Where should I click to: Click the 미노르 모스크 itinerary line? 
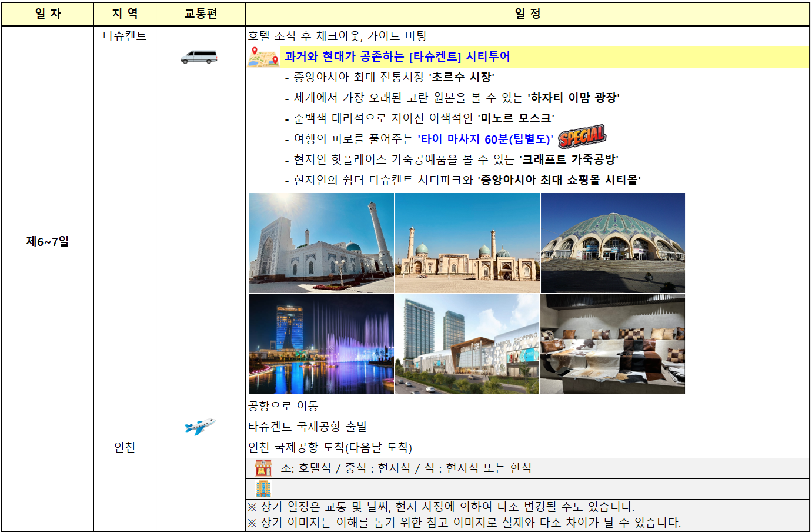pos(419,118)
